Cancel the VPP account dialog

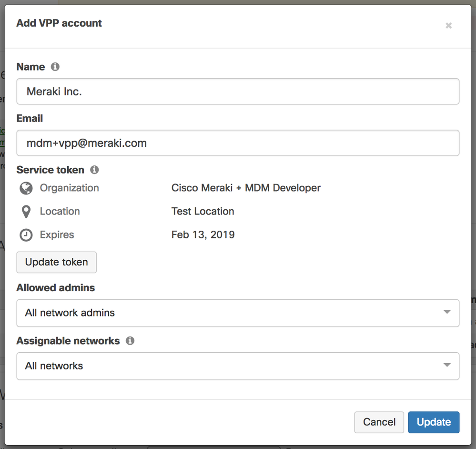[x=379, y=422]
